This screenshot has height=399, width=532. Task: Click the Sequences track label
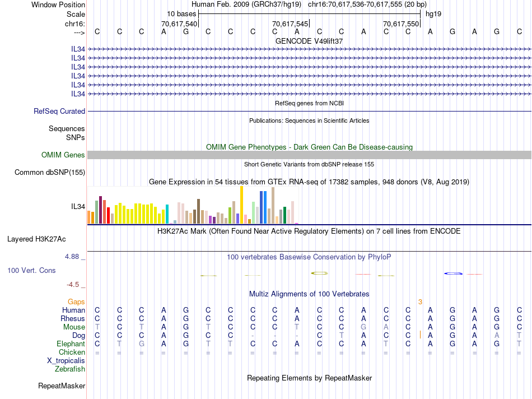tap(67, 129)
